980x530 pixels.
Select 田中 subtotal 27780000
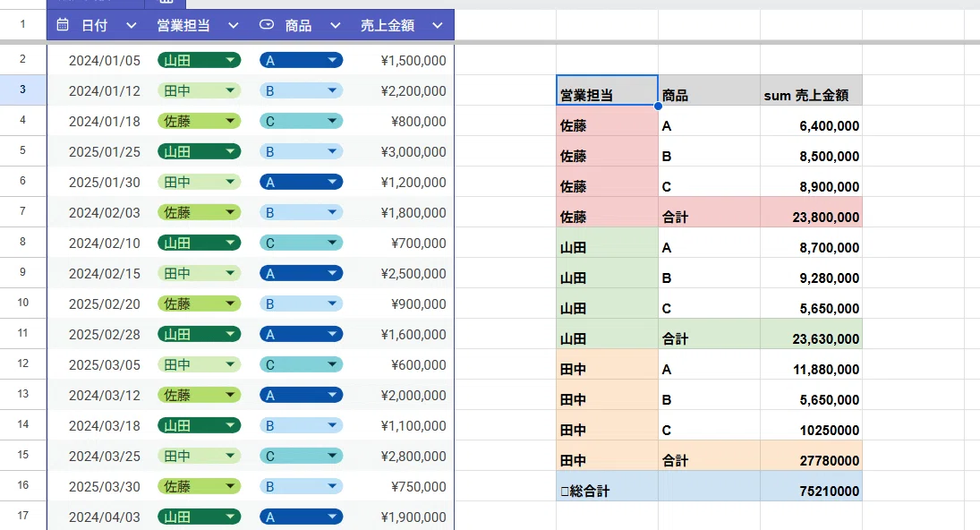point(811,456)
